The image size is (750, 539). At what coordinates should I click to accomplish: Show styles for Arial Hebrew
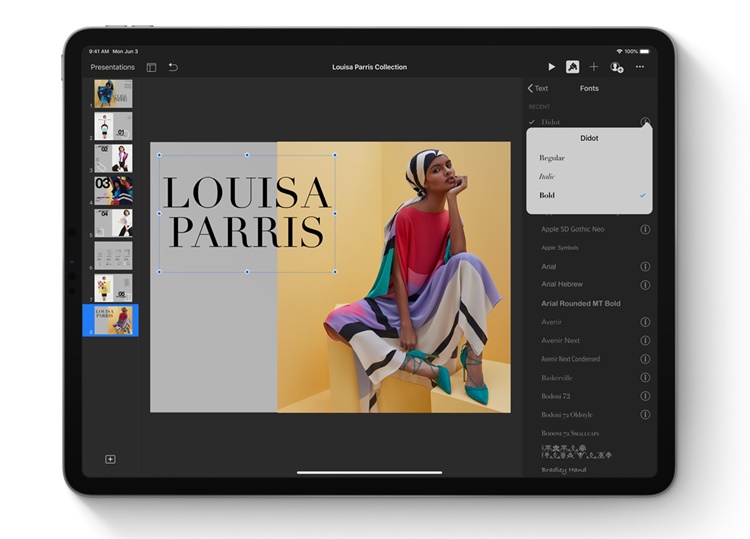pos(645,285)
